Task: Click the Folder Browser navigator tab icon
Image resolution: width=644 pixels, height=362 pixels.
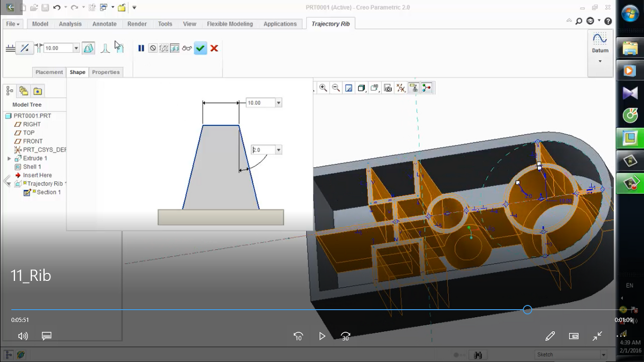Action: [24, 91]
